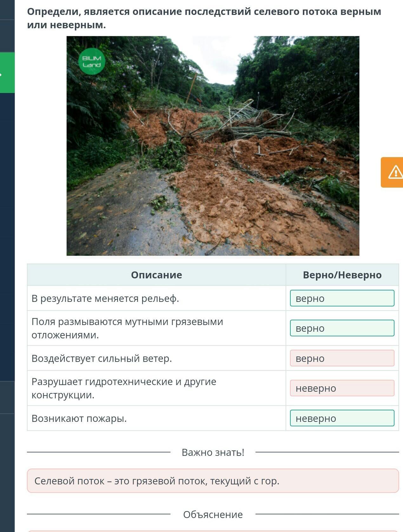
Task: Click the 'Описание' column header
Action: (156, 275)
